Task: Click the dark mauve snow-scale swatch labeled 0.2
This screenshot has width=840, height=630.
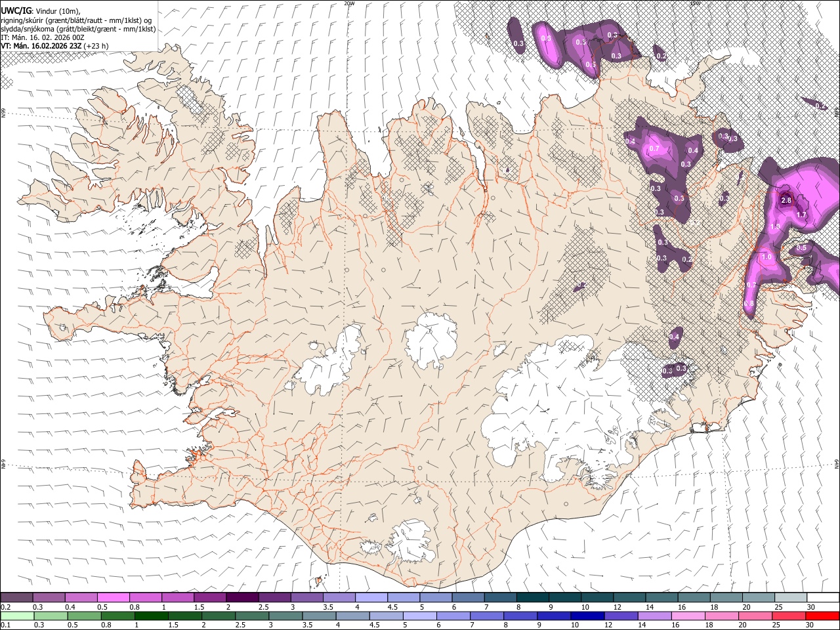Action: point(16,598)
